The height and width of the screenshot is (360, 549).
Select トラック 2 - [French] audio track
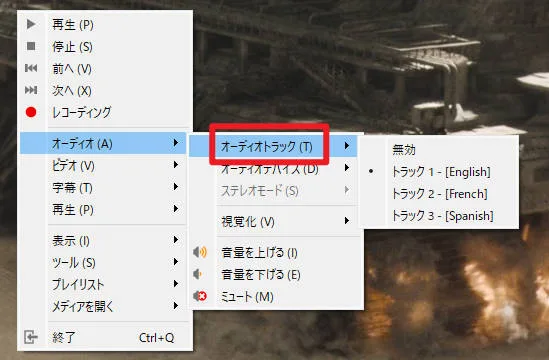click(x=439, y=194)
